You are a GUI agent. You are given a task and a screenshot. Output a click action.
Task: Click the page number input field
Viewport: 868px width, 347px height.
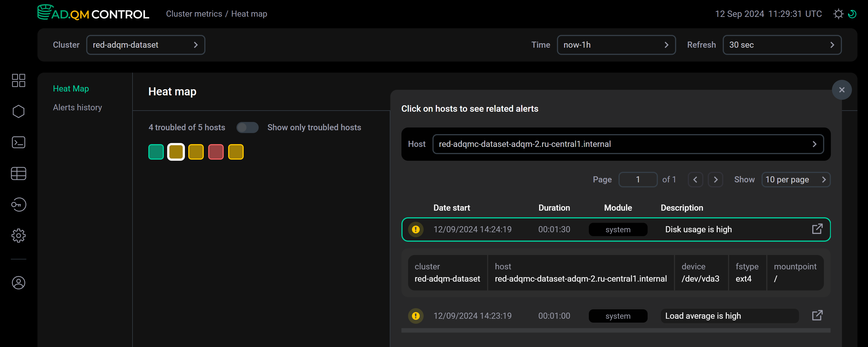point(638,179)
